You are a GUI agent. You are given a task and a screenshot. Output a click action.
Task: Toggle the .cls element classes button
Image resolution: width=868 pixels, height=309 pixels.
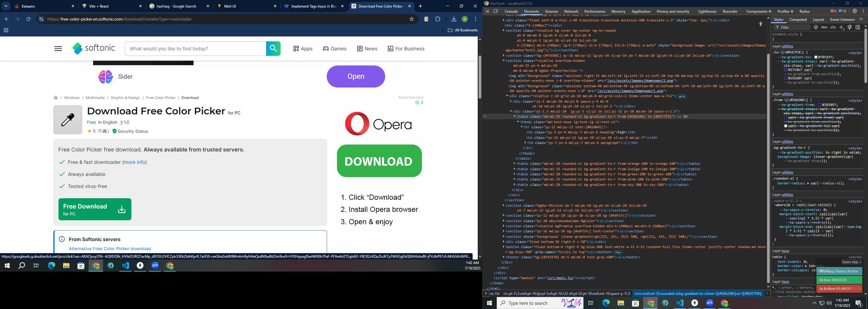pyautogui.click(x=833, y=27)
